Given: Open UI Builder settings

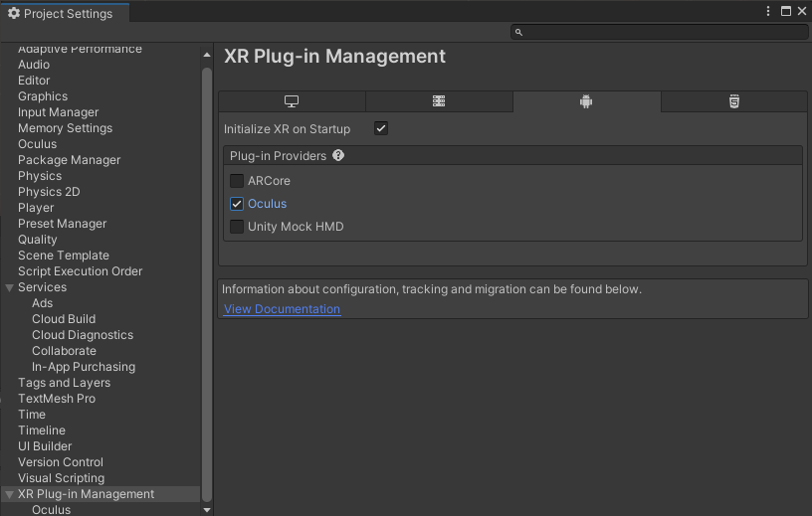Looking at the screenshot, I should [x=45, y=446].
